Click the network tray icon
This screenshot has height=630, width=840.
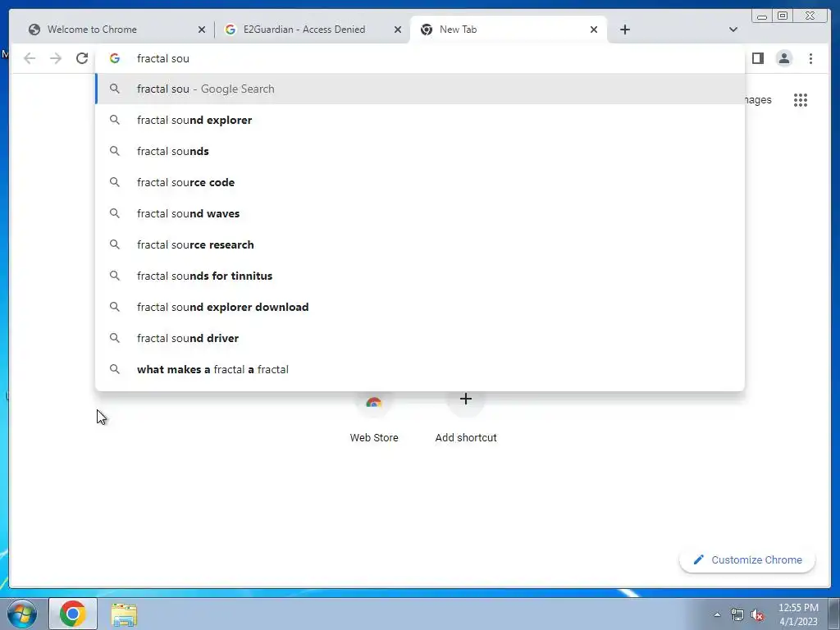737,615
